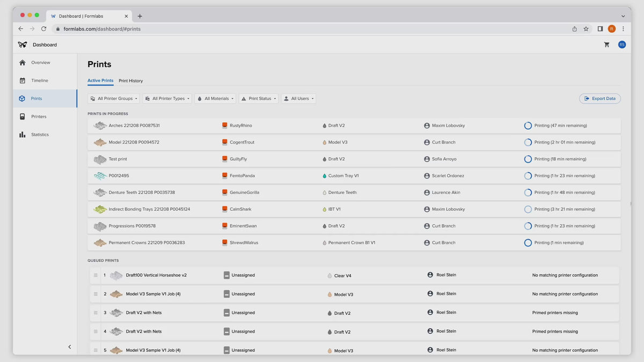644x362 pixels.
Task: Collapse the sidebar with the left chevron
Action: click(x=69, y=346)
